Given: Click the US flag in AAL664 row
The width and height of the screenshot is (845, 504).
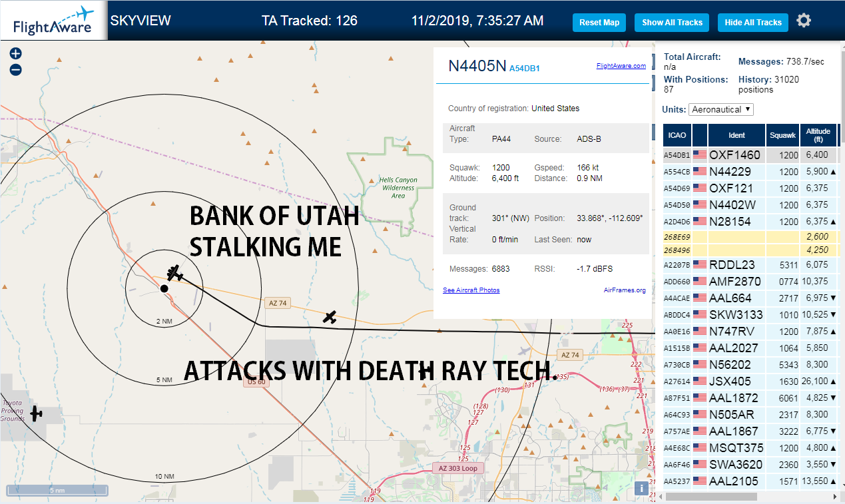Looking at the screenshot, I should 699,298.
